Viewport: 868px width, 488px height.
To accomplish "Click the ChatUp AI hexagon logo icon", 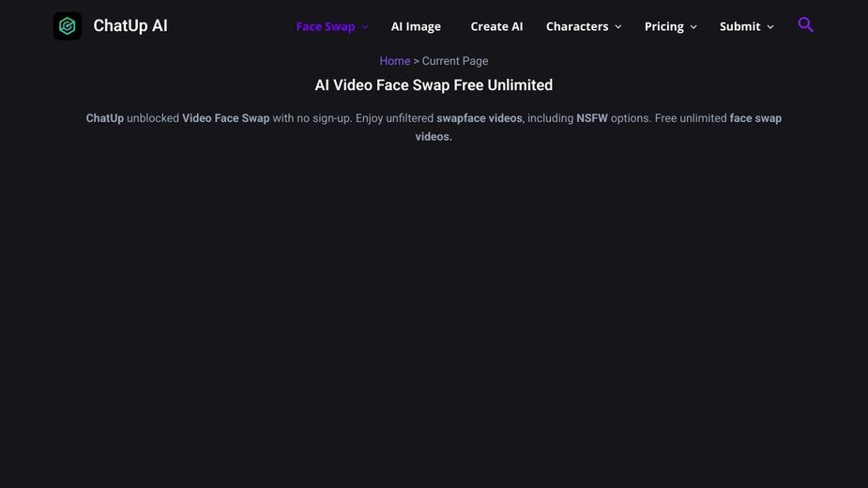I will coord(67,26).
